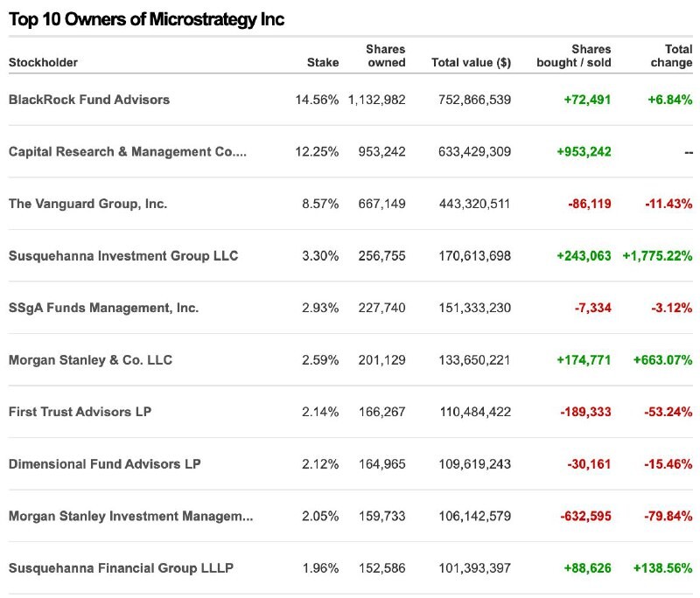Screen dimensions: 700x598
Task: Click the +1,775.22% total change value
Action: [658, 255]
